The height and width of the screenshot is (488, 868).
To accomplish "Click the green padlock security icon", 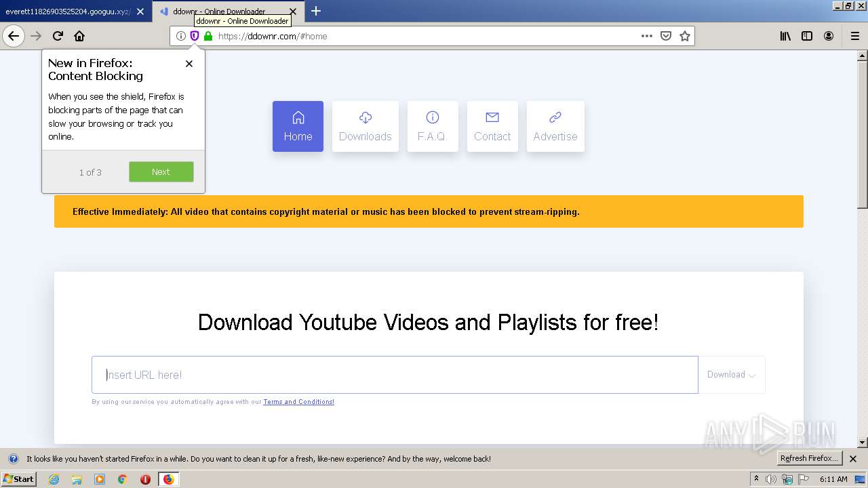I will point(208,36).
